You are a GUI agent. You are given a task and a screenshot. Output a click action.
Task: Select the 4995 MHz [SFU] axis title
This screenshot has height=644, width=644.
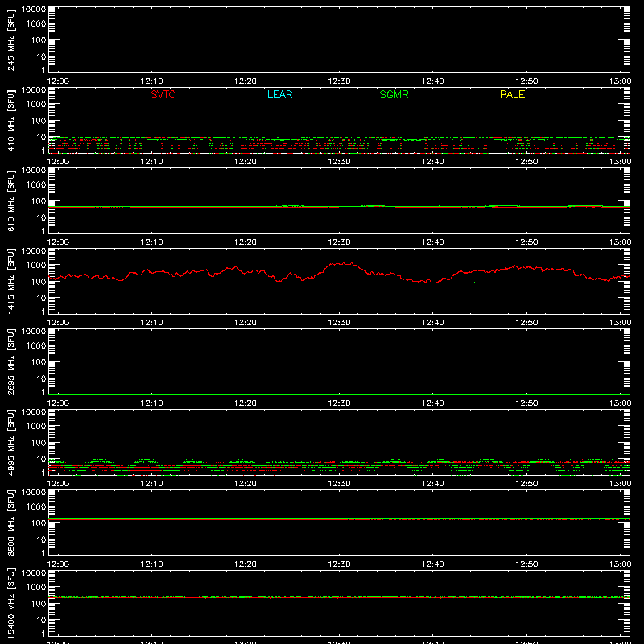coord(10,442)
